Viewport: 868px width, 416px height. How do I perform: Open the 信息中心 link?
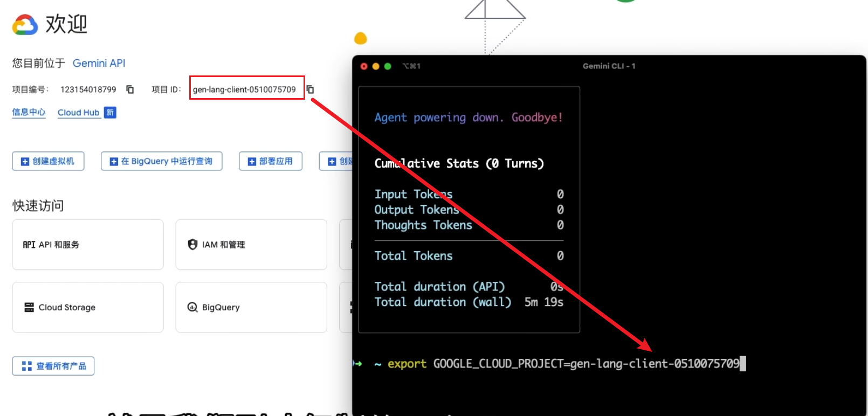(29, 112)
